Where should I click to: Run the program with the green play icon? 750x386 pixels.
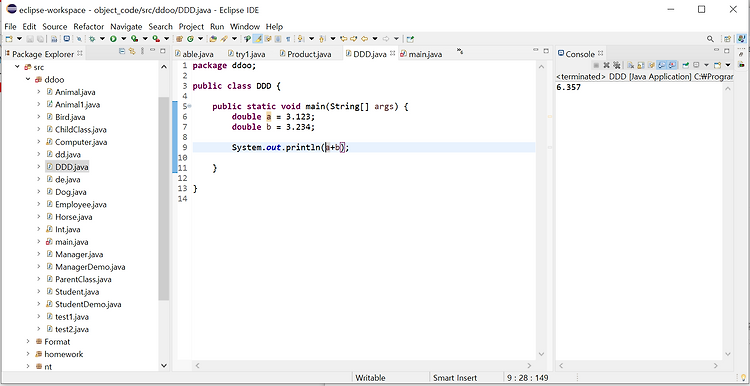[x=113, y=39]
